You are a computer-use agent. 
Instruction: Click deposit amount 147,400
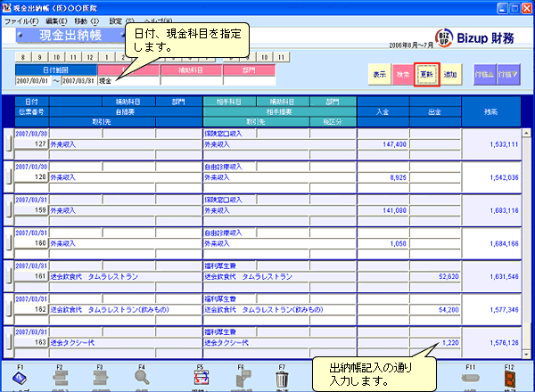pyautogui.click(x=394, y=144)
